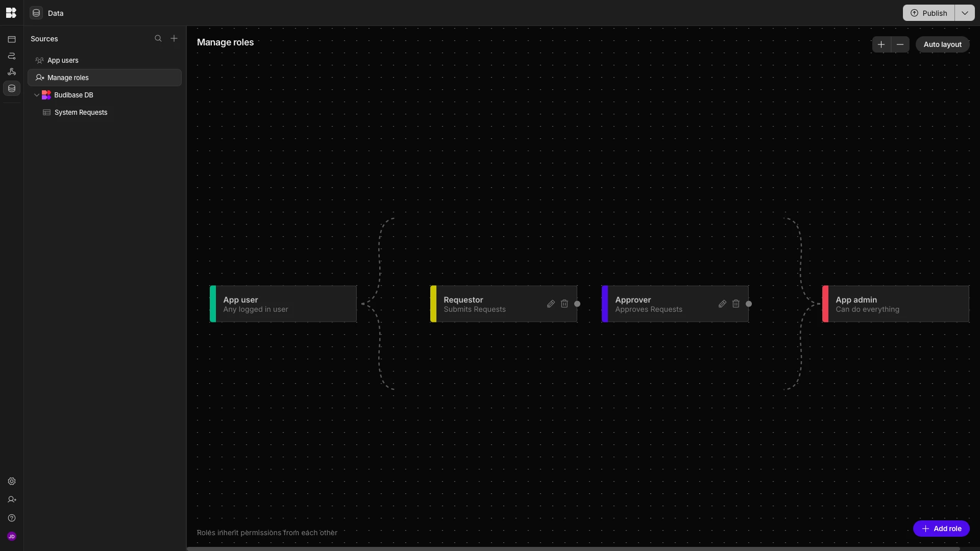Click the Add role button
The width and height of the screenshot is (980, 551).
tap(941, 529)
